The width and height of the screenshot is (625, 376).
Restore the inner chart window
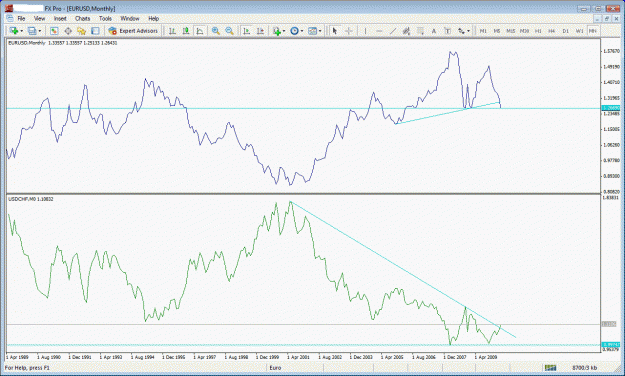point(606,18)
